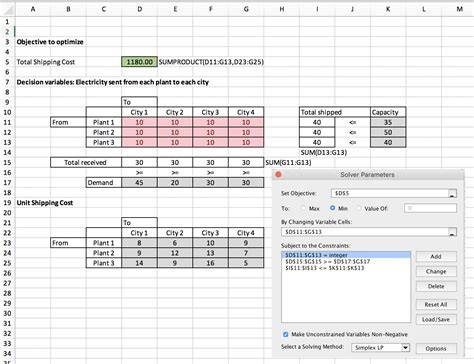This screenshot has width=474, height=364.
Task: Click unit cost 12 for Plant 2 City 2
Action: pos(175,253)
